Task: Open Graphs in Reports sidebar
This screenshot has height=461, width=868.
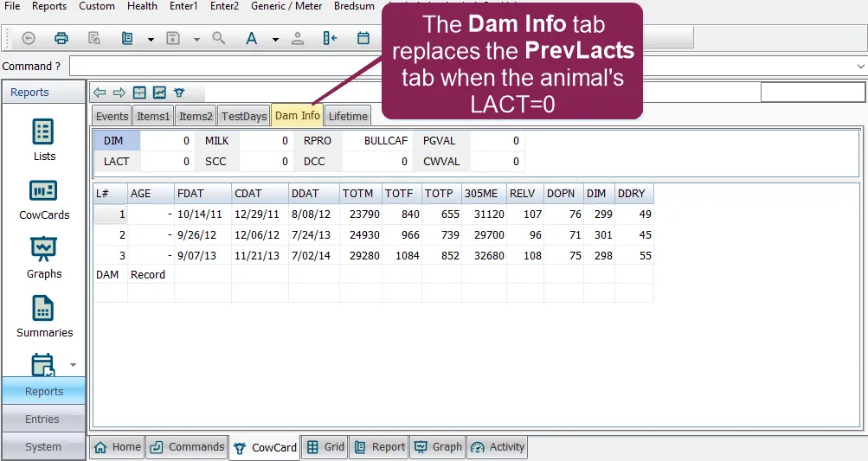Action: (44, 259)
